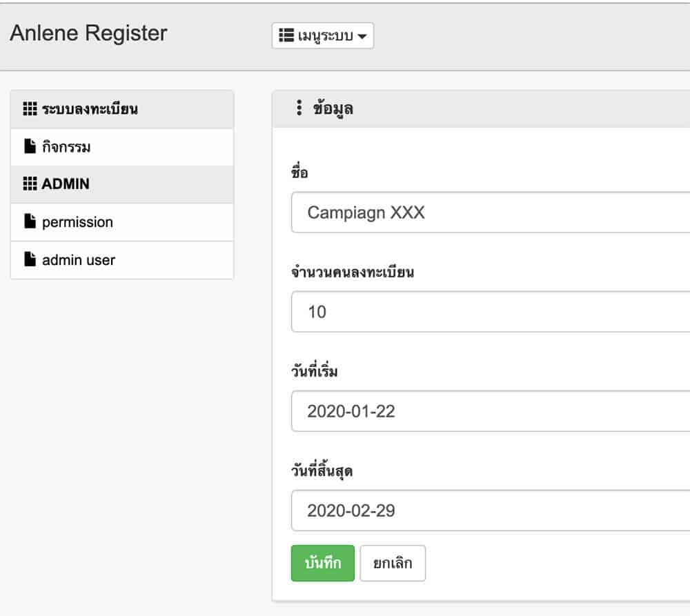This screenshot has width=690, height=616.
Task: Select the ADMIN section header
Action: [x=122, y=184]
